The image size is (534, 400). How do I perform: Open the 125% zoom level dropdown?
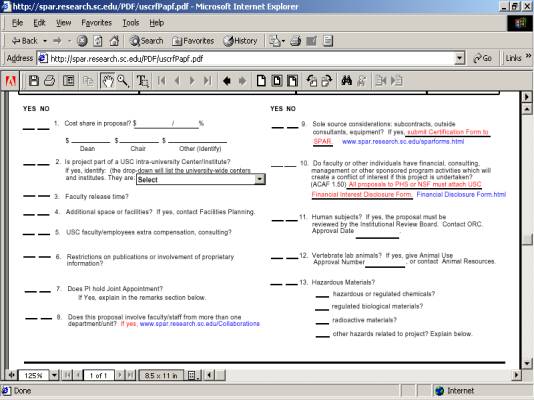point(54,375)
